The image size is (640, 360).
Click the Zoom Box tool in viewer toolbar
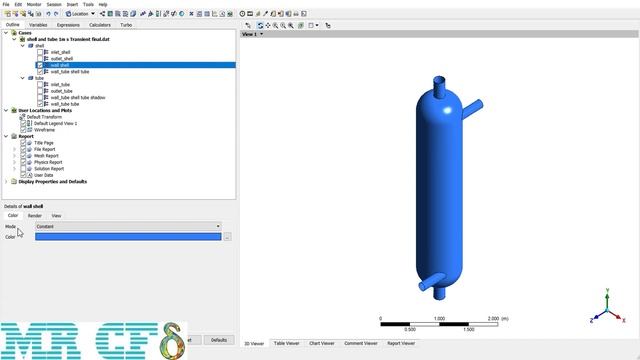click(283, 25)
